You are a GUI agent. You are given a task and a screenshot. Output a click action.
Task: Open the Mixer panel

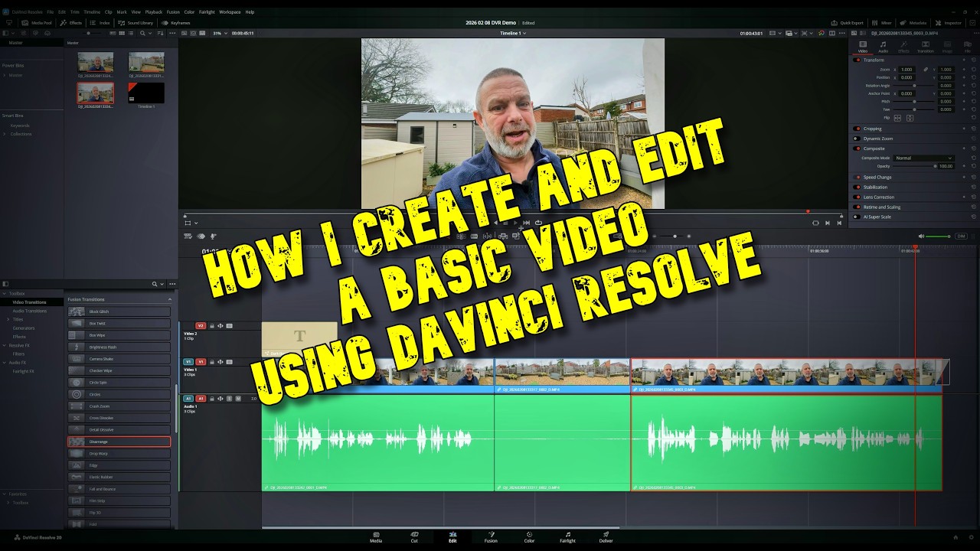click(x=883, y=23)
